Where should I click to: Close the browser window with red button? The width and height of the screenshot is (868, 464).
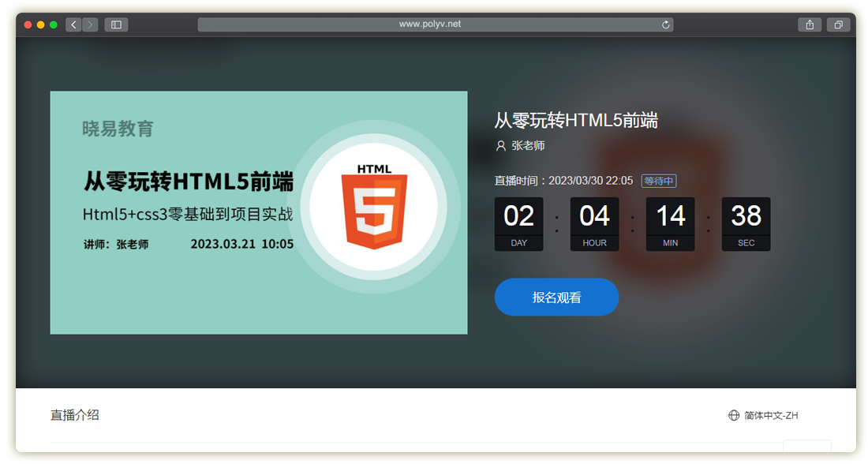[28, 24]
